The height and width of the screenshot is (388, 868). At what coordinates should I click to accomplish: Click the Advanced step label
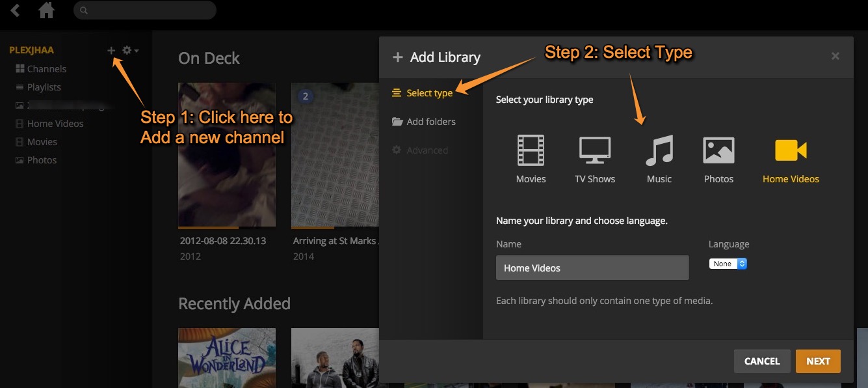427,150
